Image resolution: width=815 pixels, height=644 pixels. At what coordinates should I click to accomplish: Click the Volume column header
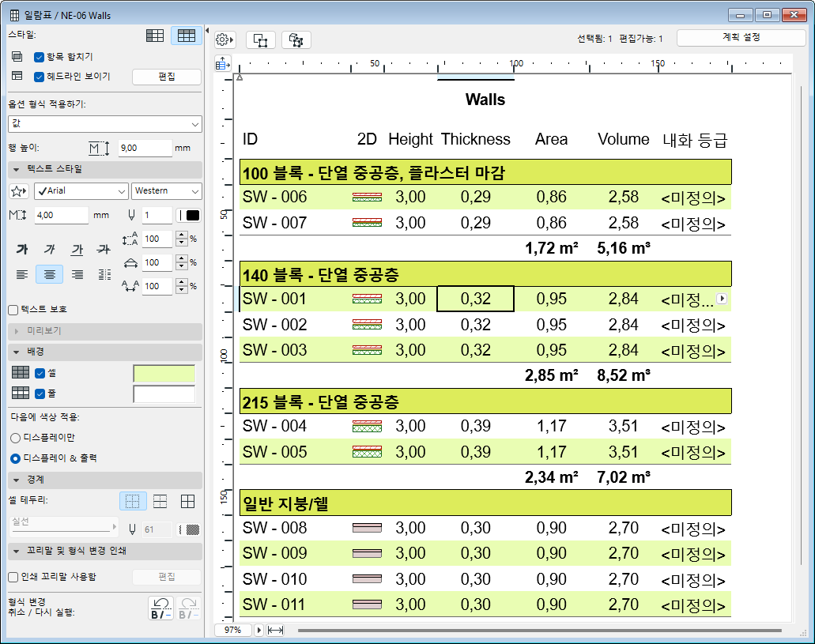point(623,139)
